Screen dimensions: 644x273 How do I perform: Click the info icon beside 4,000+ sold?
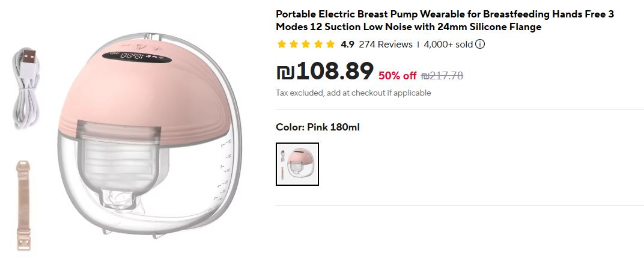point(481,44)
